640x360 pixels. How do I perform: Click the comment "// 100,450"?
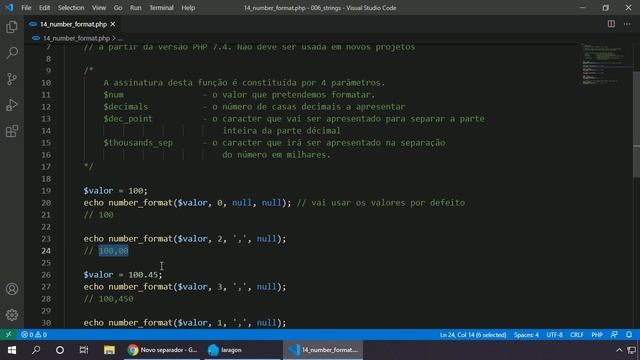click(109, 299)
